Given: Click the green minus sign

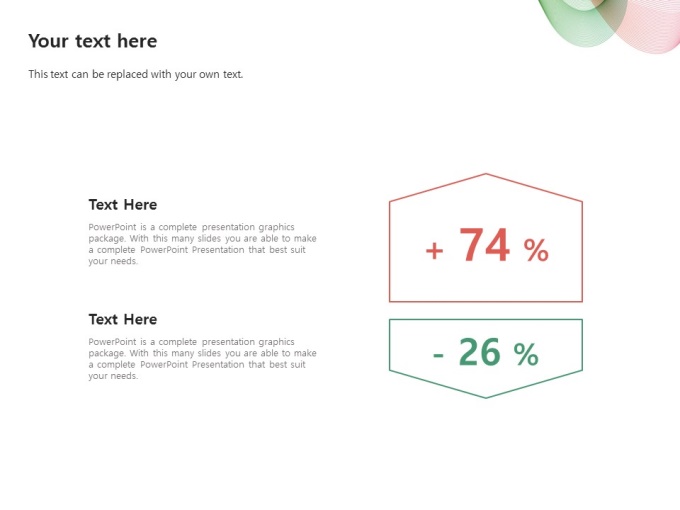Looking at the screenshot, I should pyautogui.click(x=438, y=356).
